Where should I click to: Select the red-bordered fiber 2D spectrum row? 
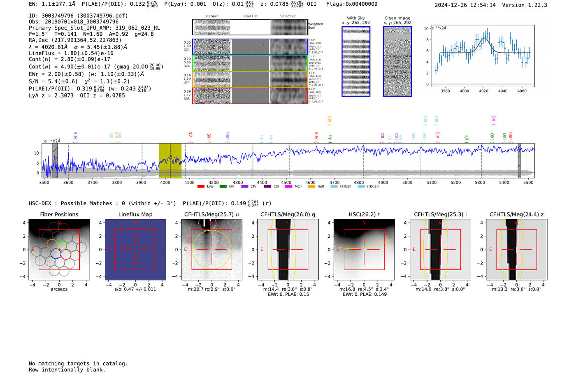point(250,95)
